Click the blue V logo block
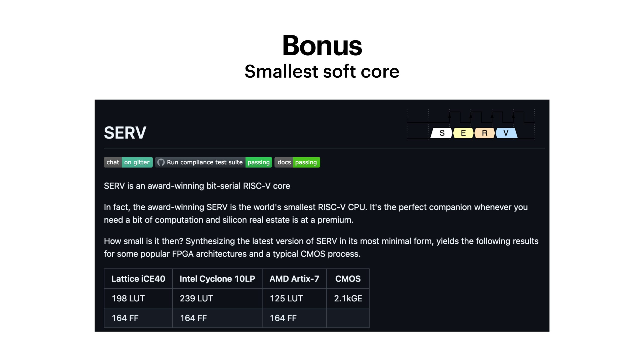The width and height of the screenshot is (644, 362). point(506,133)
